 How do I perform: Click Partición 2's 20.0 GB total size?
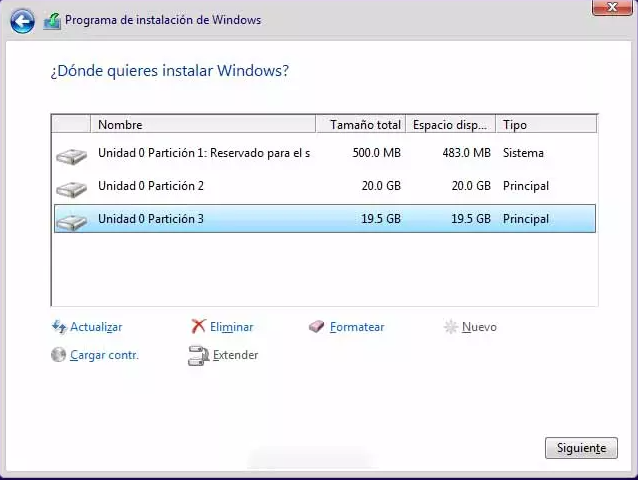click(381, 186)
